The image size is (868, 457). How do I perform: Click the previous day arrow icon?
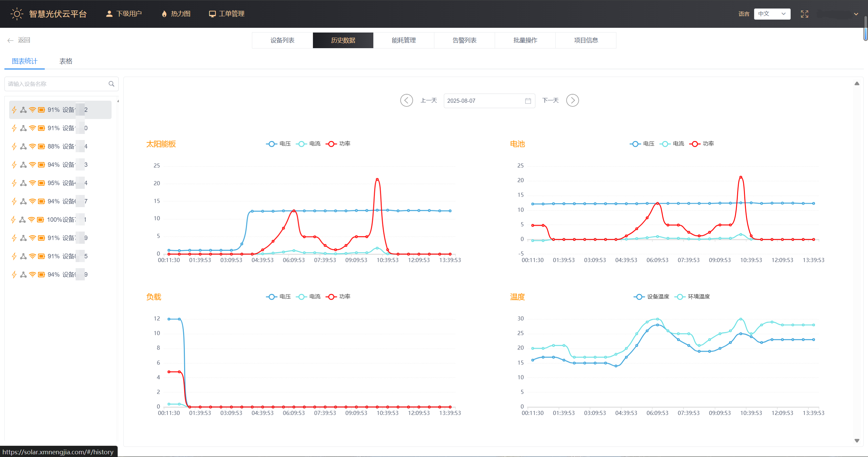[x=406, y=100]
